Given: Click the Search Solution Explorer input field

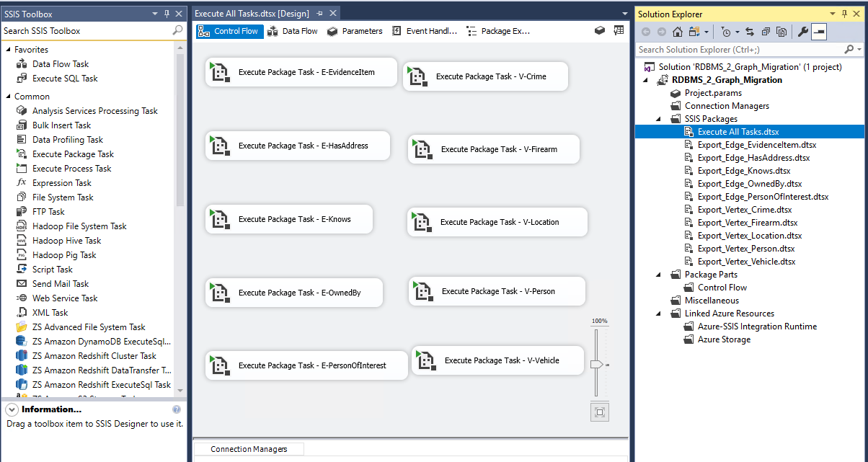Looking at the screenshot, I should [739, 50].
